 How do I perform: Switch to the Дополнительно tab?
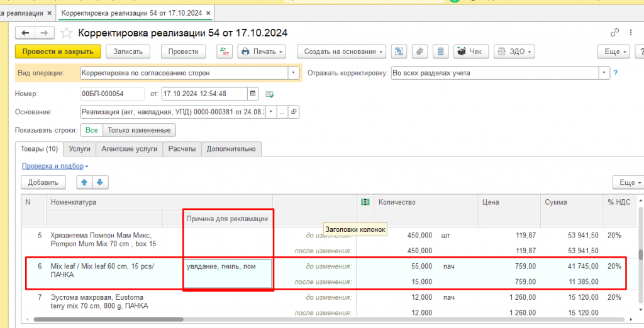tap(231, 149)
